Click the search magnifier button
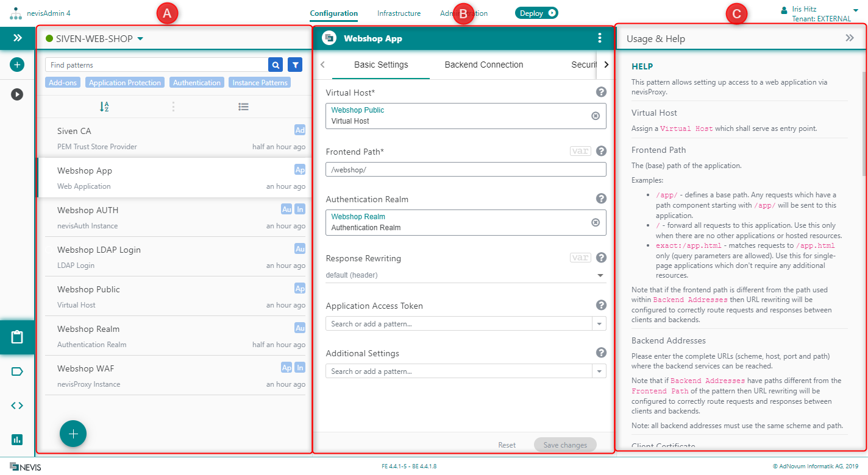 point(276,65)
